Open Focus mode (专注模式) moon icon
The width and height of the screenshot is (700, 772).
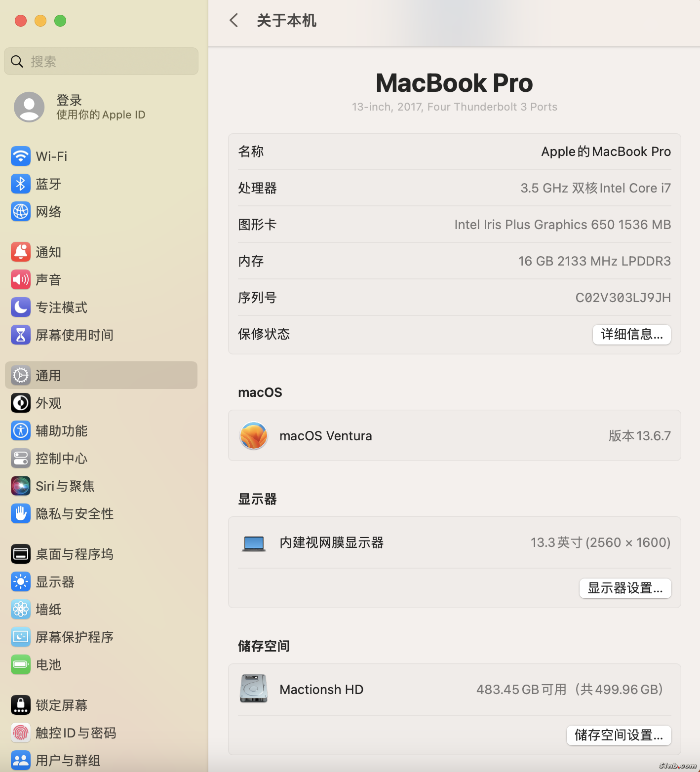tap(21, 308)
